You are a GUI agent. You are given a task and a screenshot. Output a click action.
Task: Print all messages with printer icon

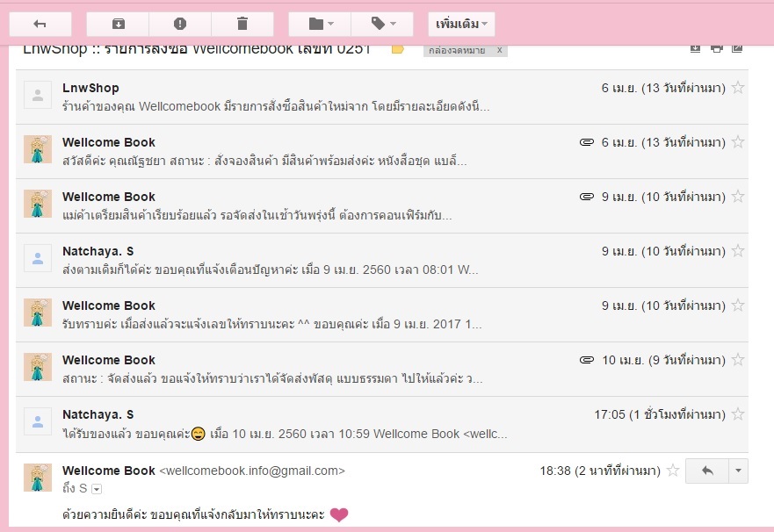coord(717,48)
